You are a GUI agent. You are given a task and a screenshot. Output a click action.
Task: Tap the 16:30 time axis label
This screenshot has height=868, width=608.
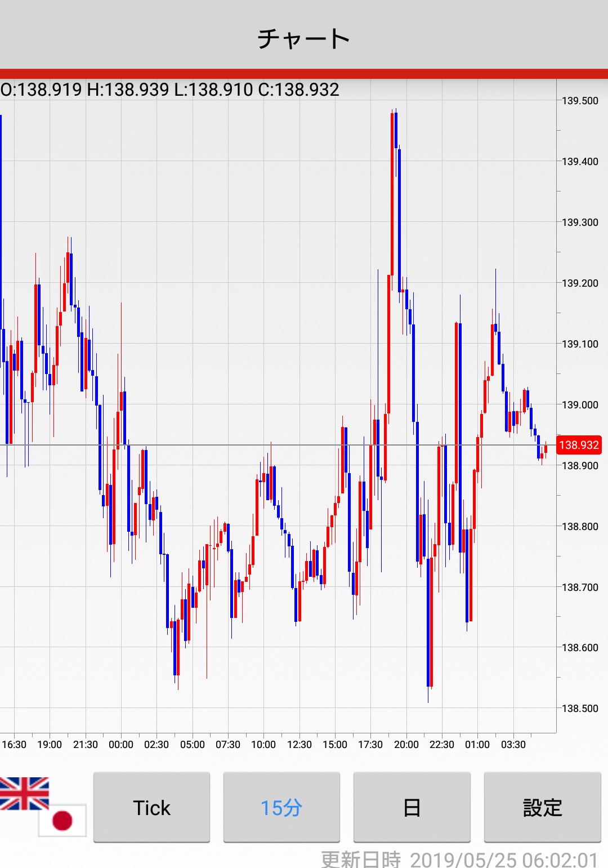[x=14, y=745]
